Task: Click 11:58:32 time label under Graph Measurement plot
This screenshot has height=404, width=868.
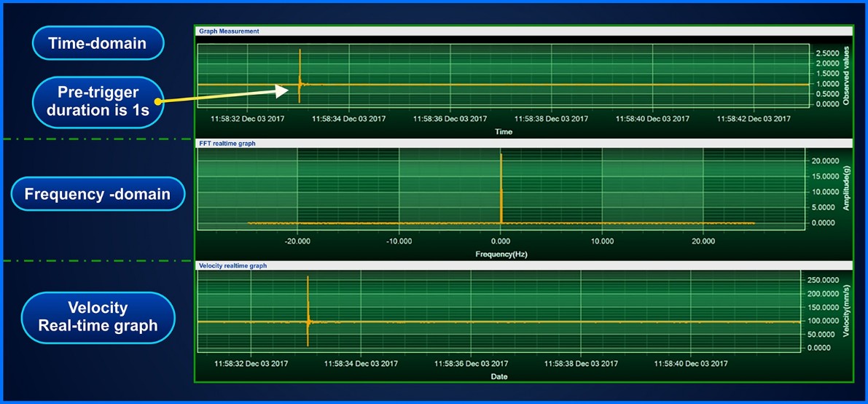Action: coord(248,119)
